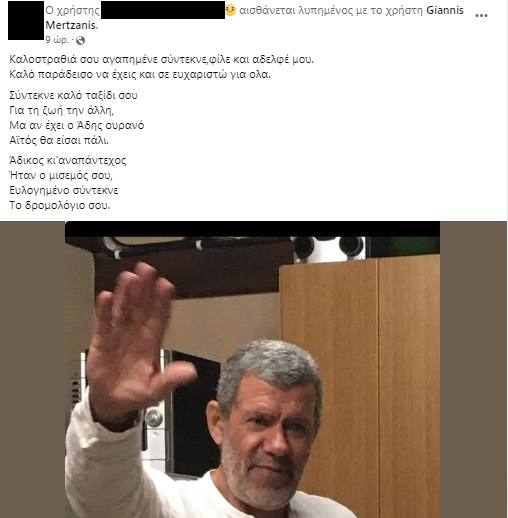Viewport: 508px width, 518px height.
Task: Open the three-dot post options menu
Action: (481, 15)
